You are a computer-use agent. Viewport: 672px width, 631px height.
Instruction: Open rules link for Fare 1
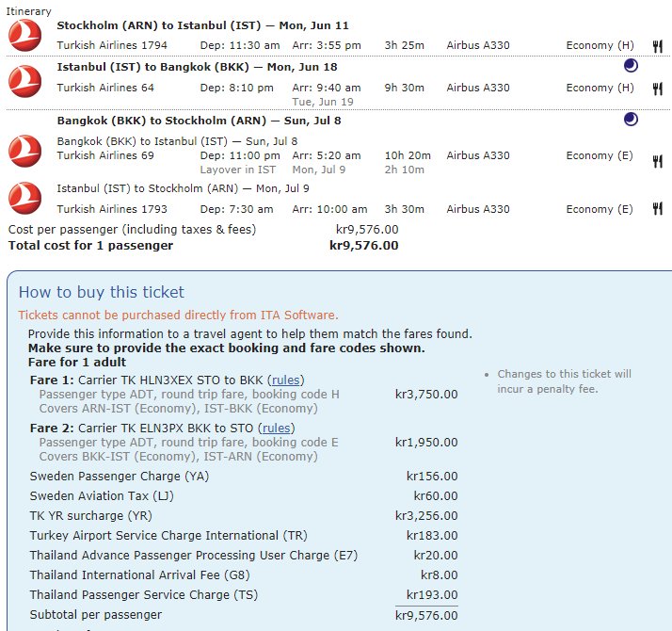click(x=287, y=380)
